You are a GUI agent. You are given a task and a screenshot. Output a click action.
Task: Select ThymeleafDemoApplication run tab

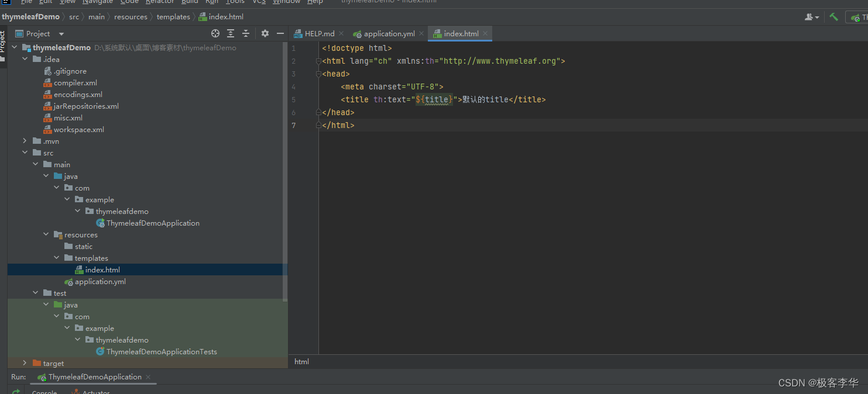pyautogui.click(x=95, y=377)
